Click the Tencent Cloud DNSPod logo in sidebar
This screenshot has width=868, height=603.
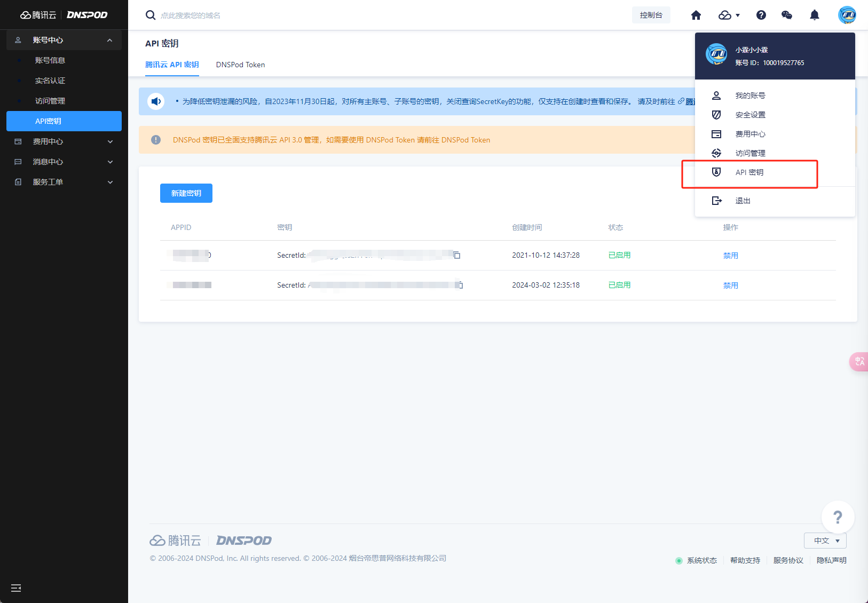[64, 15]
